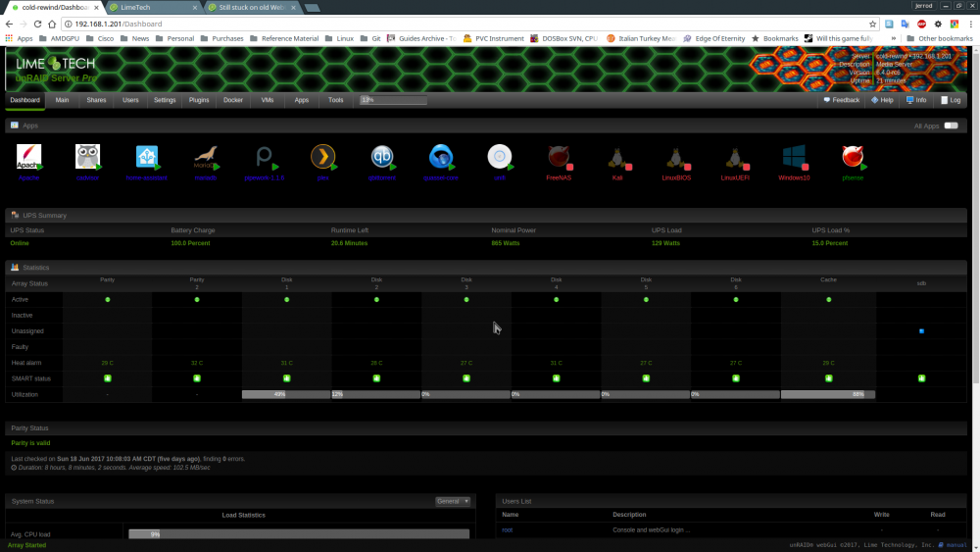Open the VMs tab

click(x=268, y=100)
